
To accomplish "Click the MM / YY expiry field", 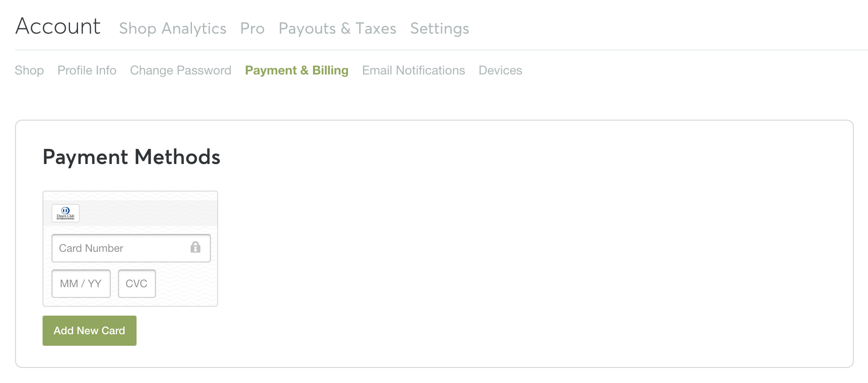I will pyautogui.click(x=81, y=284).
